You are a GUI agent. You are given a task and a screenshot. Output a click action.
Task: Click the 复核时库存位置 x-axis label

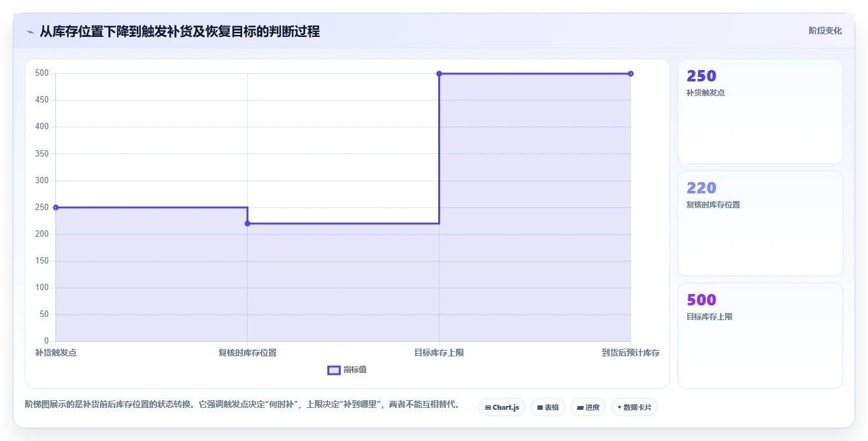[248, 353]
